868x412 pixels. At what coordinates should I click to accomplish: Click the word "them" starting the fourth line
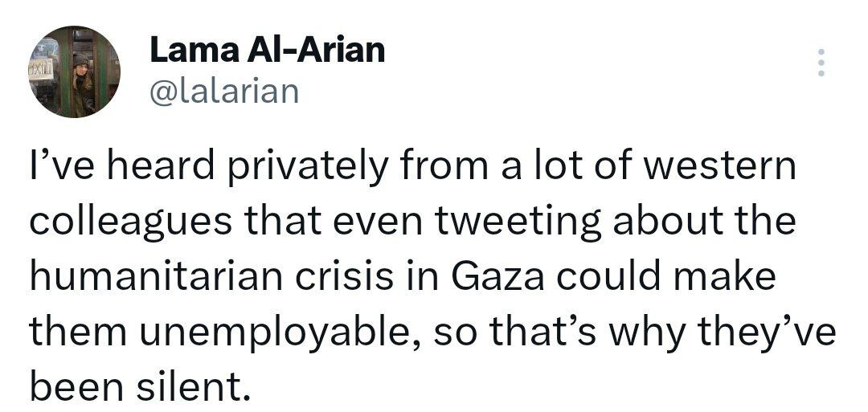point(77,331)
